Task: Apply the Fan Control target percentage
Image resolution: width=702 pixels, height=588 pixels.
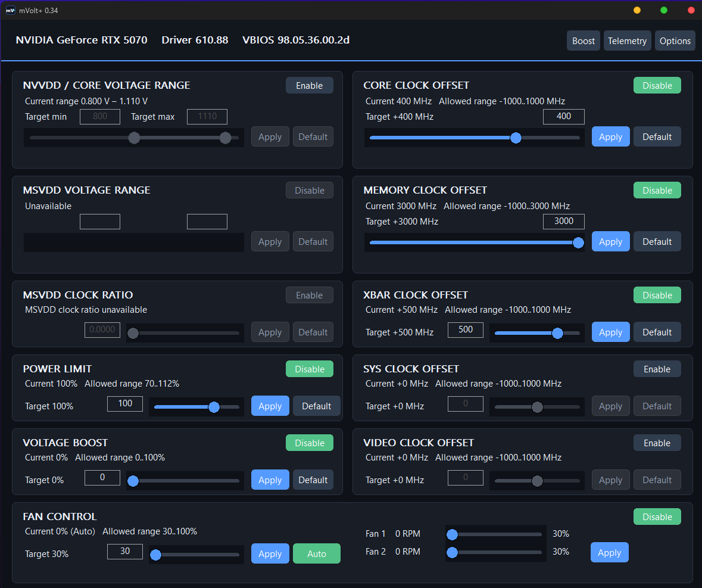Action: [x=270, y=553]
